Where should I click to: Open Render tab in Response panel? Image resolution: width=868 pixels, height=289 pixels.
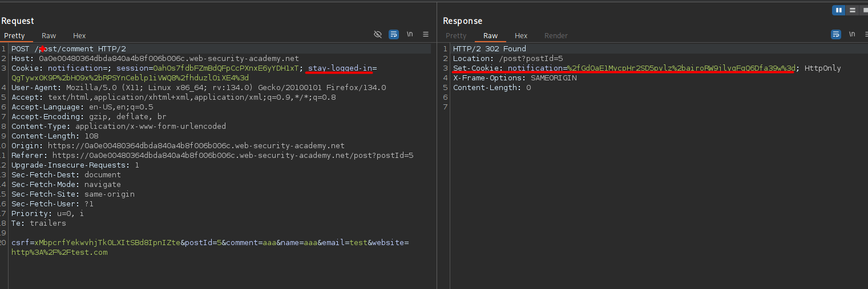556,36
